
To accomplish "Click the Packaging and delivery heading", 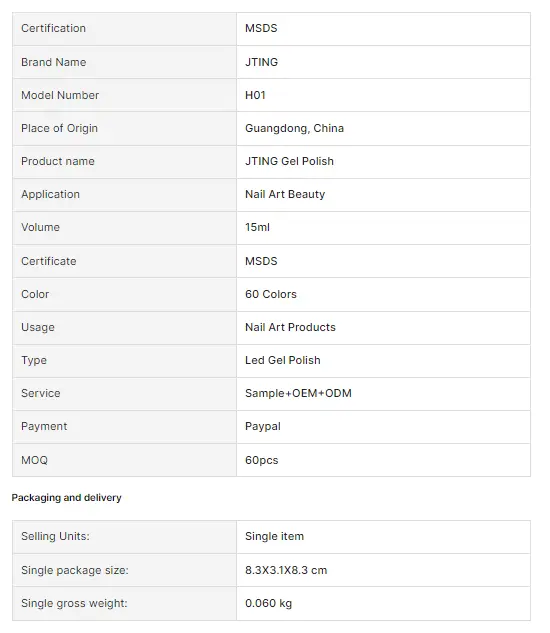I will tap(66, 498).
